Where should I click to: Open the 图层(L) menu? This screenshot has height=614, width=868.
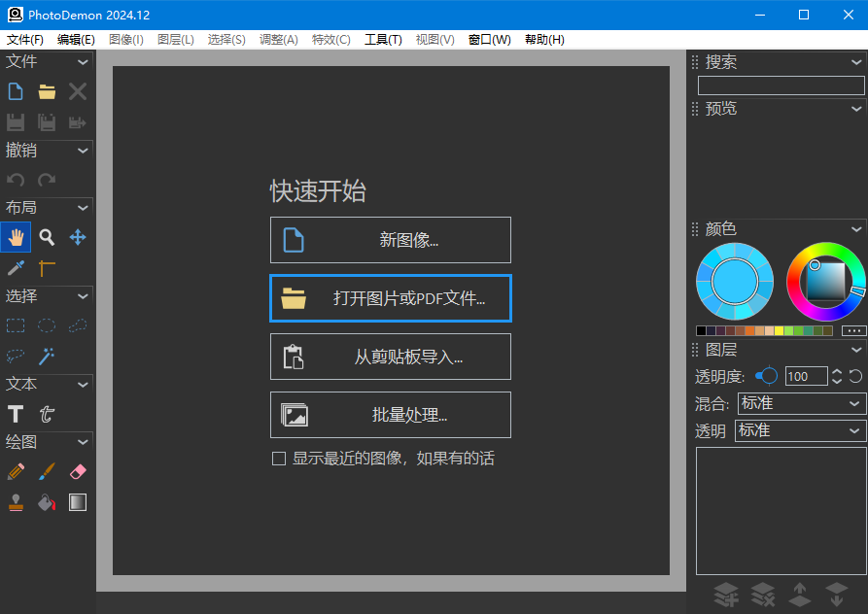[176, 40]
